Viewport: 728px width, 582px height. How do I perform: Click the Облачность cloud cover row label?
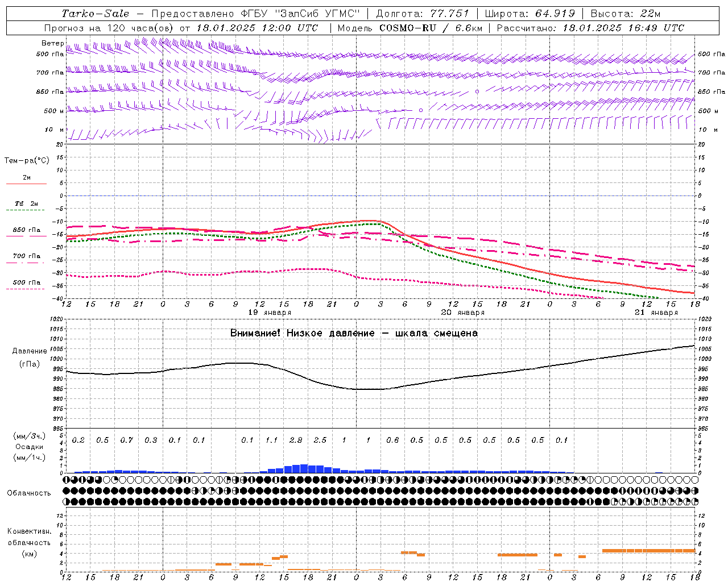[28, 493]
